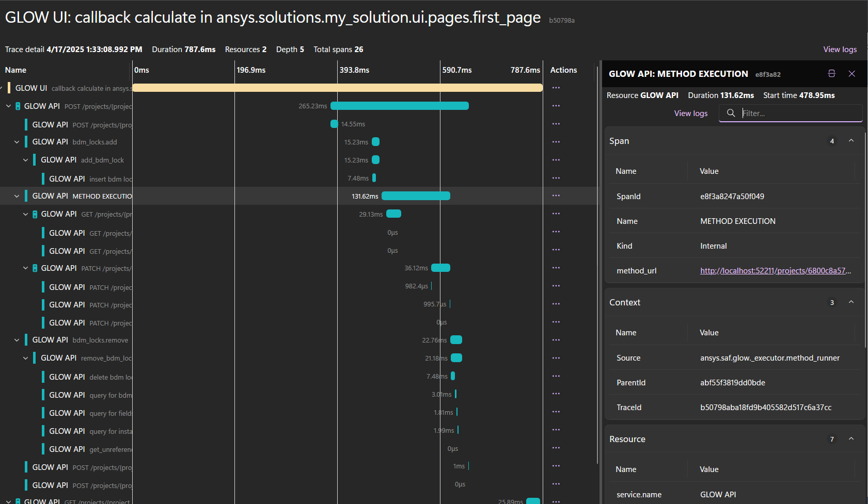This screenshot has height=504, width=868.
Task: Close the METHOD EXECUTION details panel
Action: 852,74
